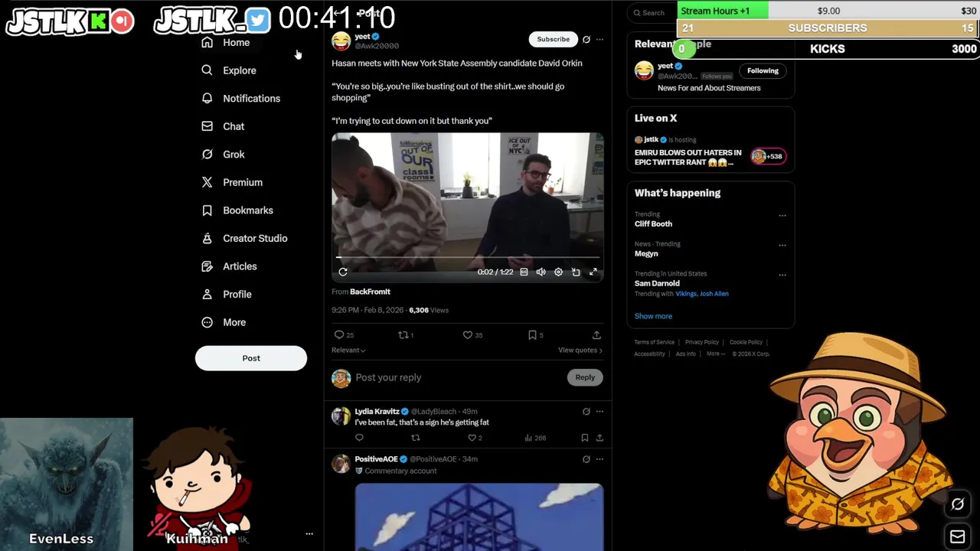Share Lydia Kravitz's comment
This screenshot has width=980, height=551.
pos(599,438)
